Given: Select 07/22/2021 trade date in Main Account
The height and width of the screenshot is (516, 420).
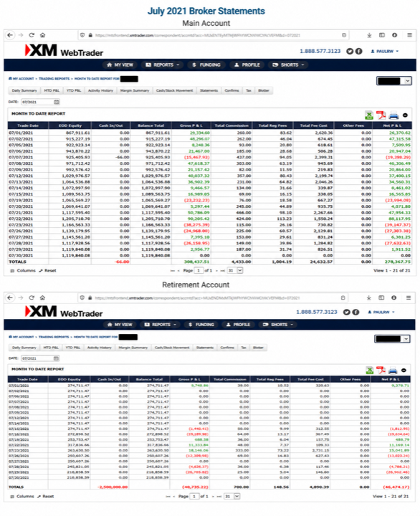Looking at the screenshot, I should 21,219.
